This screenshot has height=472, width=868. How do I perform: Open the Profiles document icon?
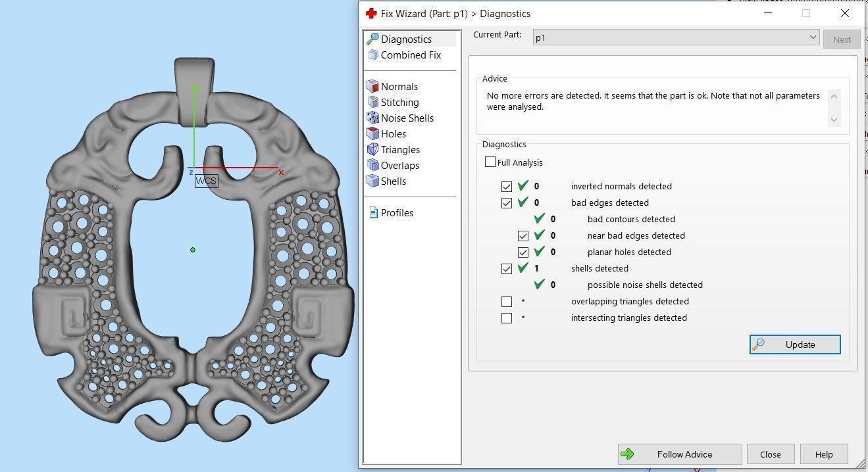[373, 213]
